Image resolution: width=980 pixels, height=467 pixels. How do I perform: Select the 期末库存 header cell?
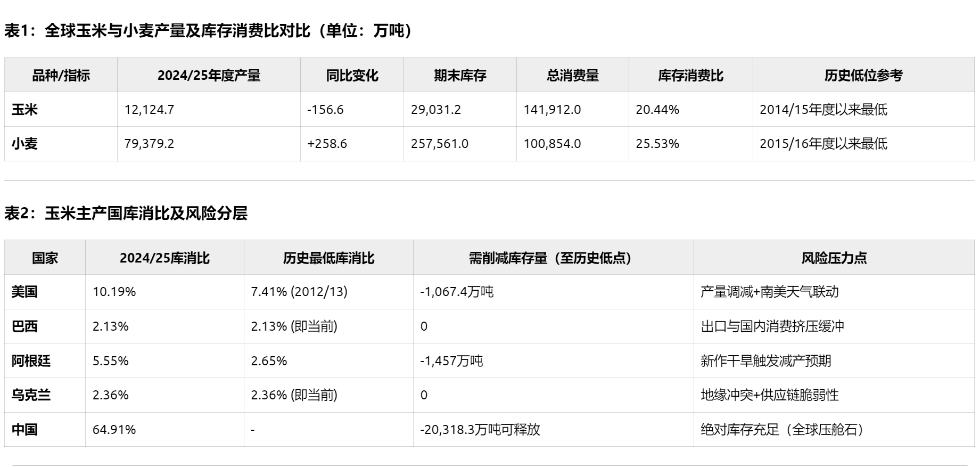[460, 76]
